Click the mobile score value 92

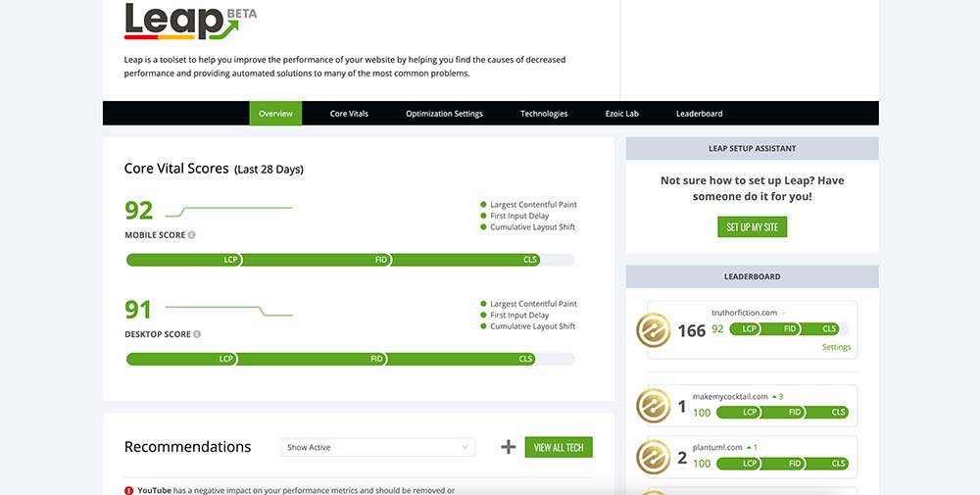point(139,211)
